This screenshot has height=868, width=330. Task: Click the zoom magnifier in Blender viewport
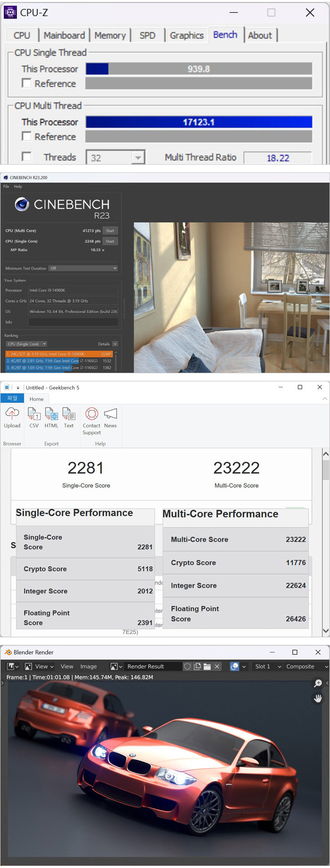(x=318, y=683)
